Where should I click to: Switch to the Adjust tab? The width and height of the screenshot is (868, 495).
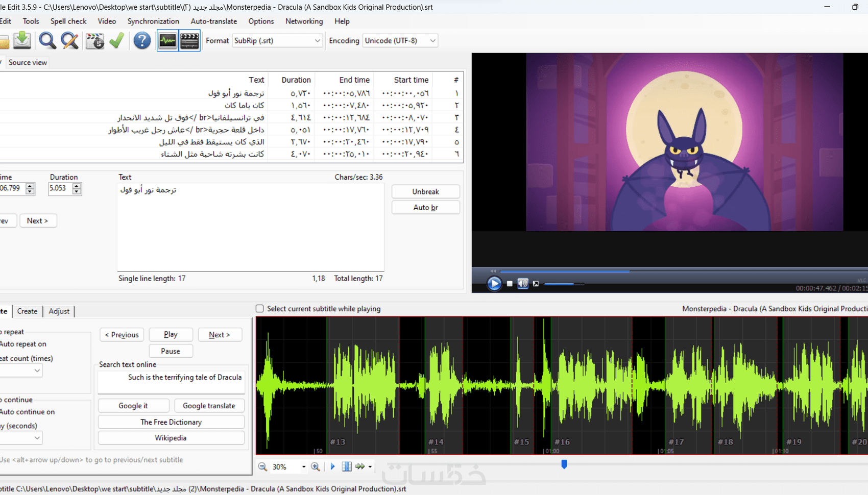59,311
